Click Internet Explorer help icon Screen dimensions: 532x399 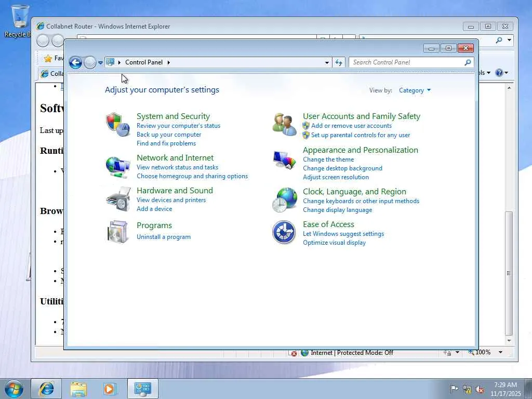pos(499,73)
